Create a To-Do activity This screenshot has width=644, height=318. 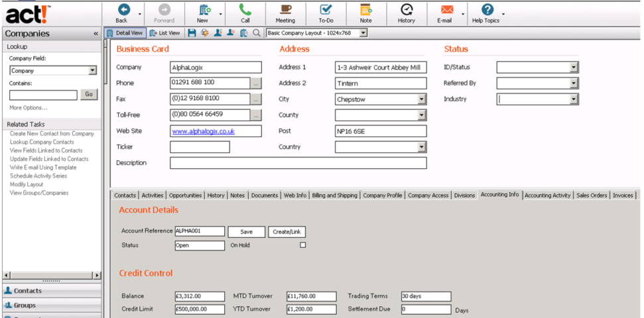(326, 9)
